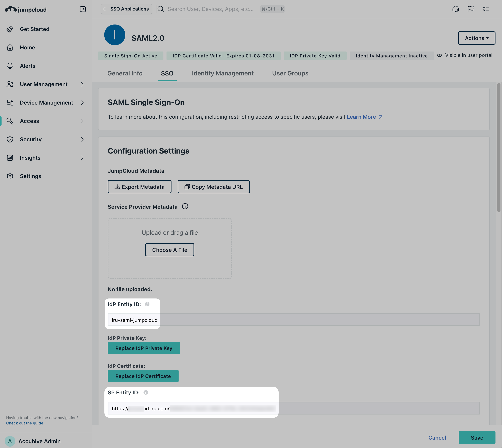Expand User Management chevron

click(82, 84)
